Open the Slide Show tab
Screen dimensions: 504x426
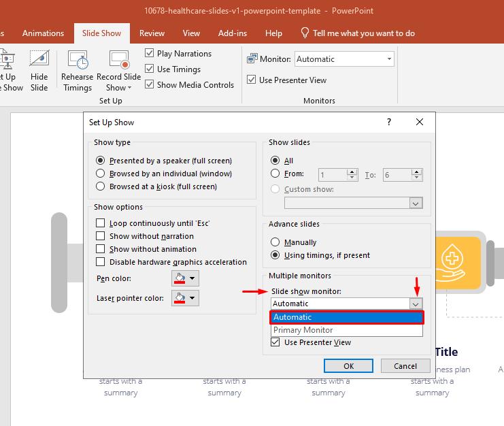click(101, 33)
